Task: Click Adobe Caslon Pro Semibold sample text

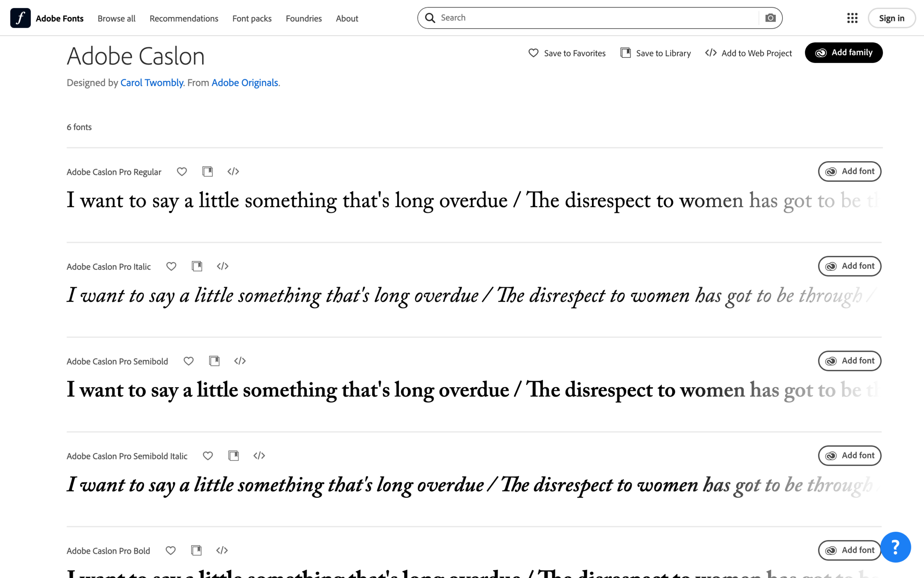Action: point(474,390)
